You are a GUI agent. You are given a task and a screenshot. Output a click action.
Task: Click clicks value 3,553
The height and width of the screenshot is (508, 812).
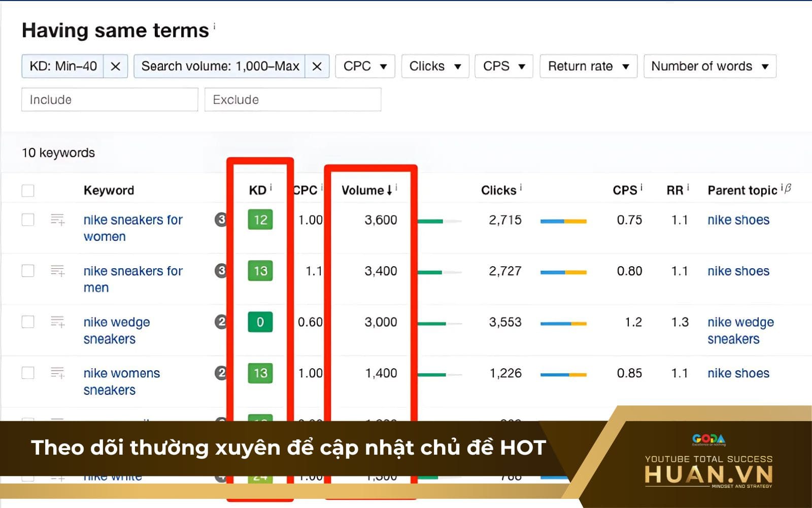505,322
